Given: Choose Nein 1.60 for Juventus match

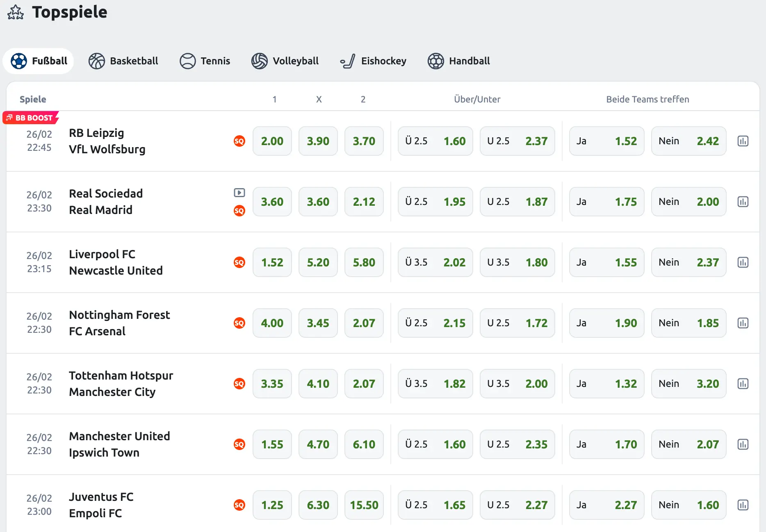Looking at the screenshot, I should (x=689, y=505).
